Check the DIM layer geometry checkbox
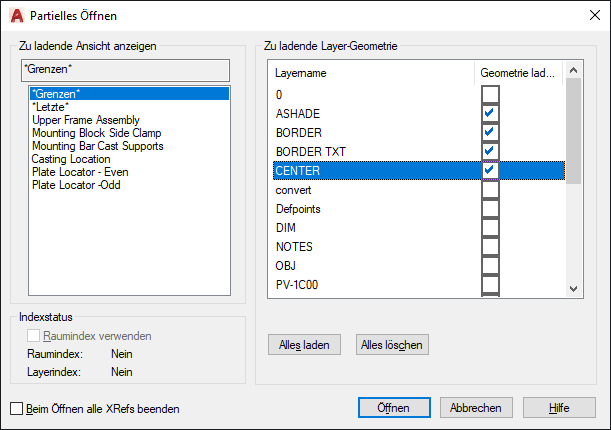Image resolution: width=611 pixels, height=430 pixels. coord(490,228)
